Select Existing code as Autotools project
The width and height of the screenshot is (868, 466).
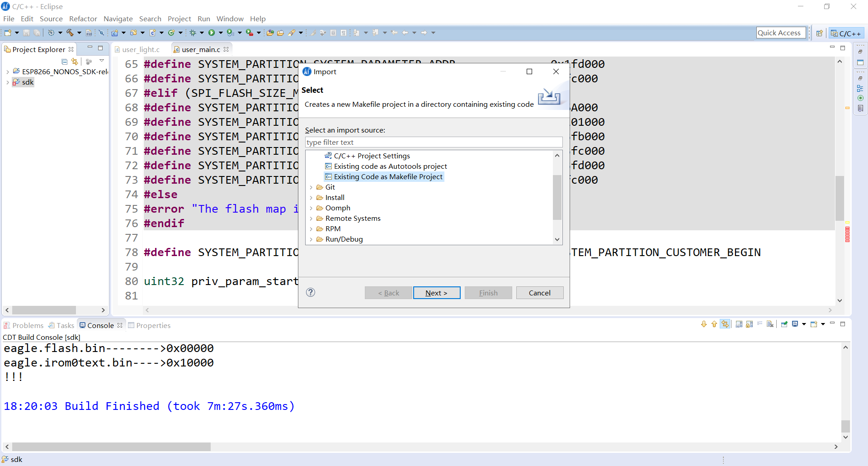[x=390, y=166]
